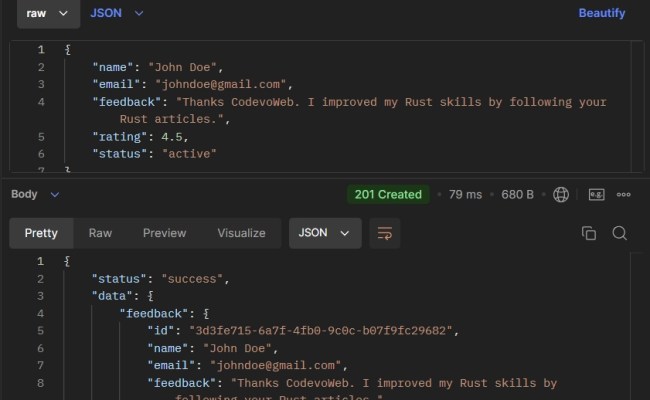Viewport: 650px width, 400px height.
Task: Expand the response Body section dropdown
Action: point(35,194)
